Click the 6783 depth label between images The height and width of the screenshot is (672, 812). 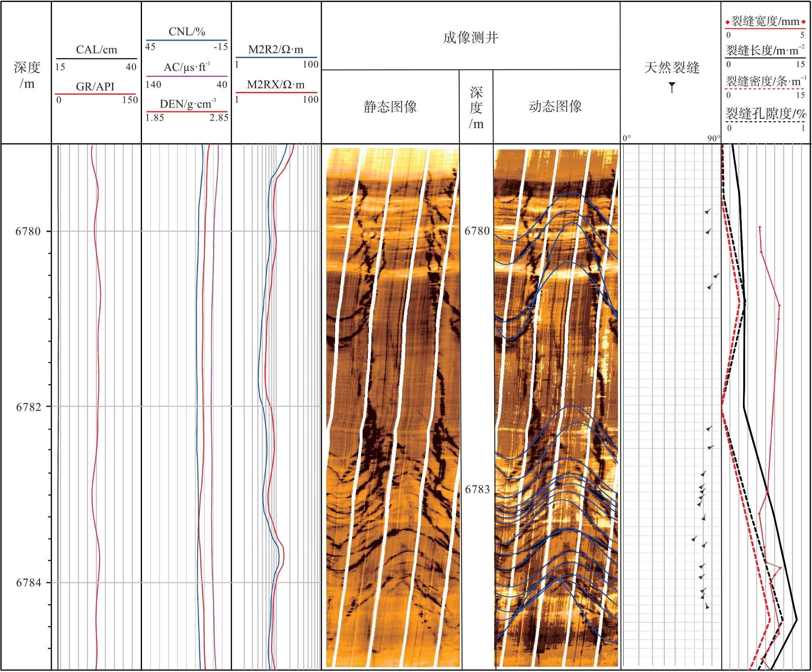pos(477,489)
